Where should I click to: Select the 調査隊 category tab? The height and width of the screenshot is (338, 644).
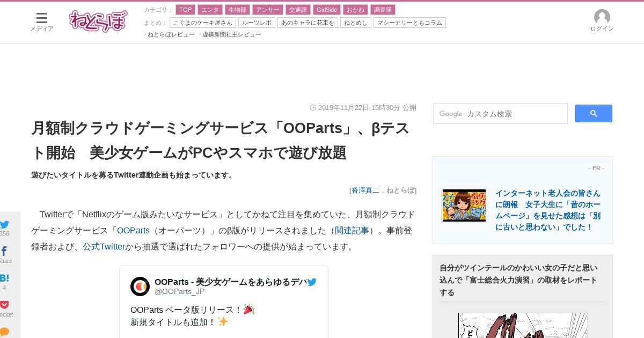(383, 10)
